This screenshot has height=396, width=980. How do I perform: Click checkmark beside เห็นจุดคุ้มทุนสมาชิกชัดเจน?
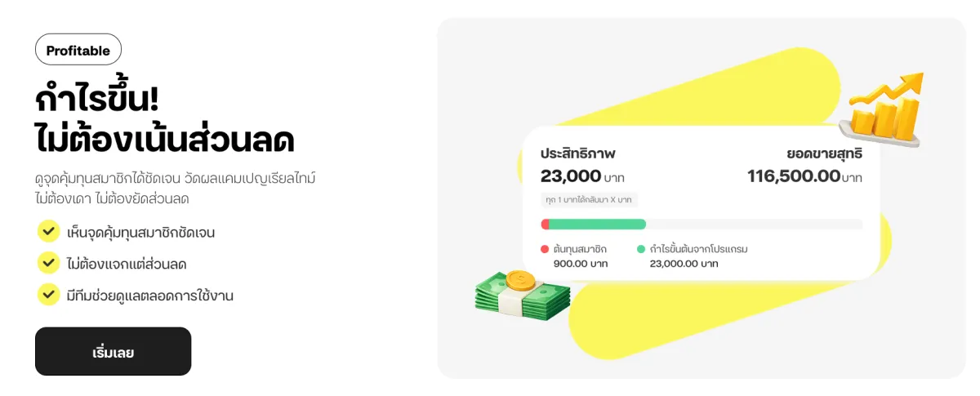(x=49, y=231)
